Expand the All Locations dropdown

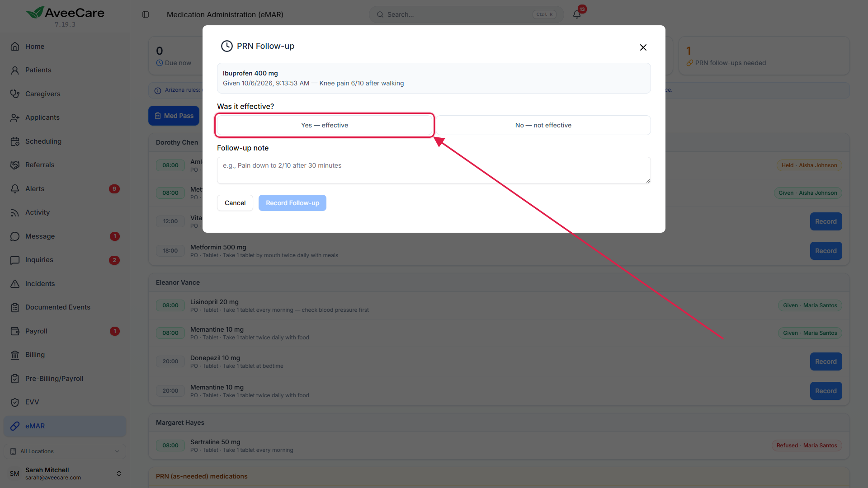pos(65,451)
